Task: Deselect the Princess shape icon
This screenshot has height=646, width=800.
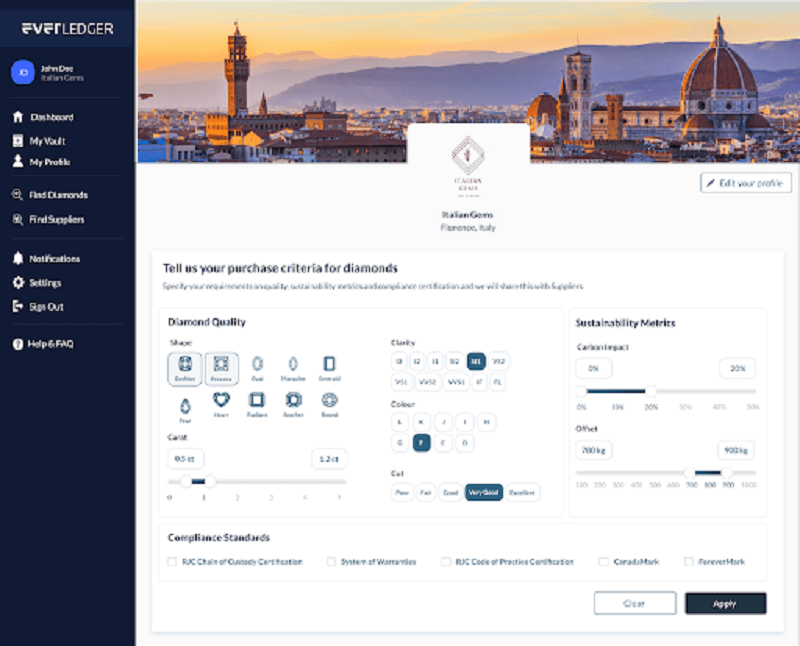Action: pos(221,368)
